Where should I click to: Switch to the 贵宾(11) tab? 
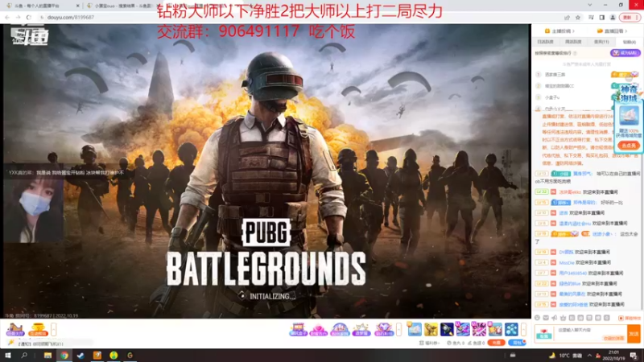(x=601, y=42)
